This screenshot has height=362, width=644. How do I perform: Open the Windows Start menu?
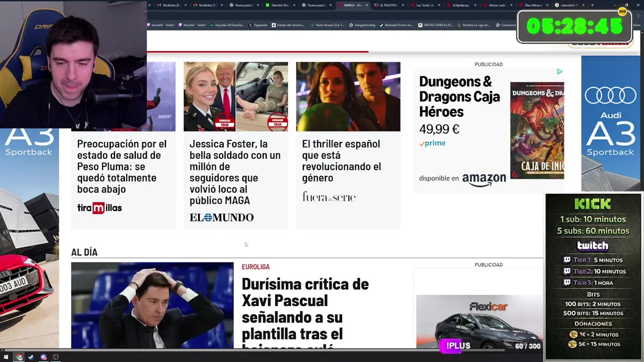coord(6,357)
